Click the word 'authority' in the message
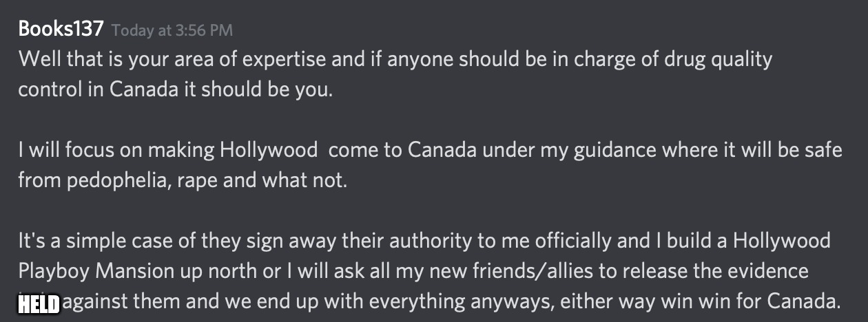 click(x=438, y=241)
